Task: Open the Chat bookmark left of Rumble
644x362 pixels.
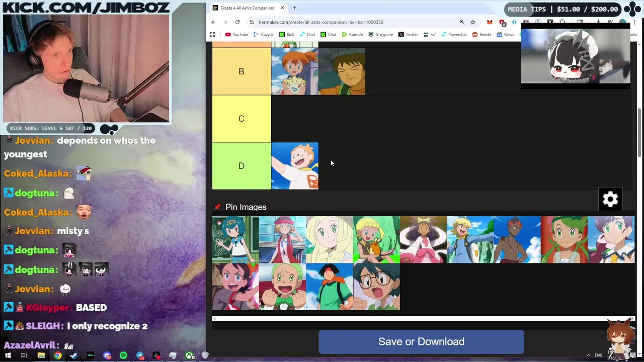Action: (328, 35)
